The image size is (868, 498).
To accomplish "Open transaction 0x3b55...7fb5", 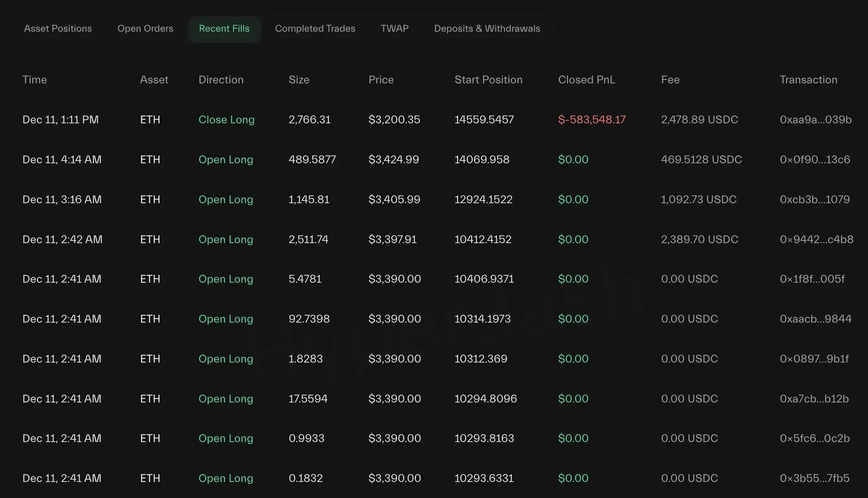I will pyautogui.click(x=816, y=478).
